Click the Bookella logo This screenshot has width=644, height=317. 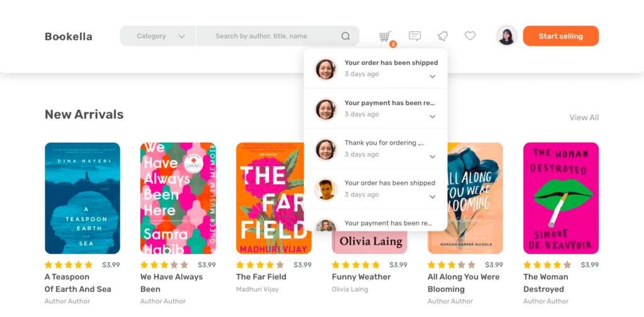[x=68, y=36]
